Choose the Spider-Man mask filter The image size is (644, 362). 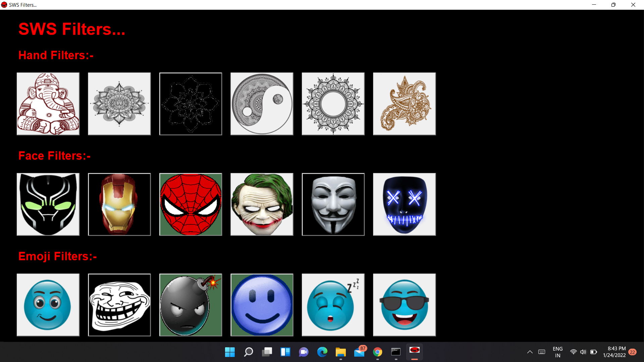(x=191, y=204)
